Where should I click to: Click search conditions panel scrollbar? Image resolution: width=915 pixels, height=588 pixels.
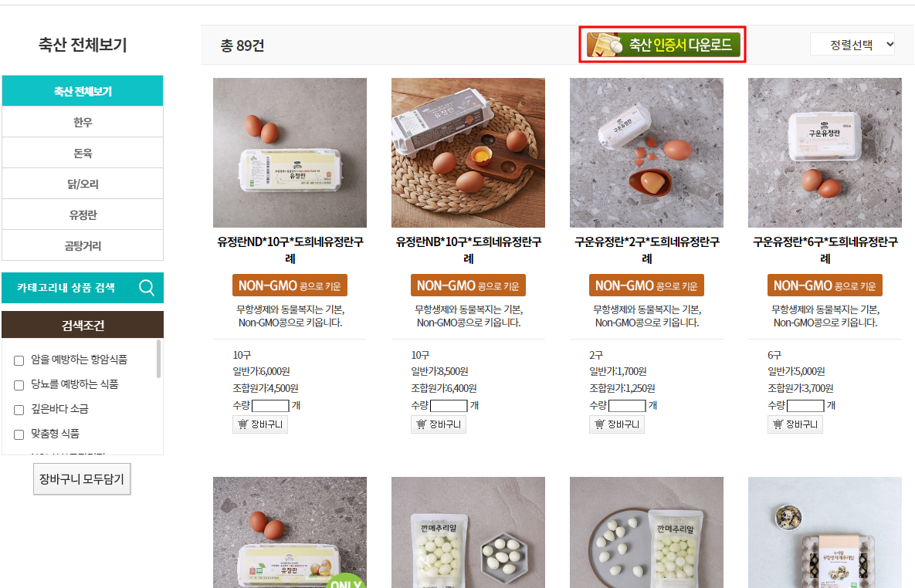158,359
